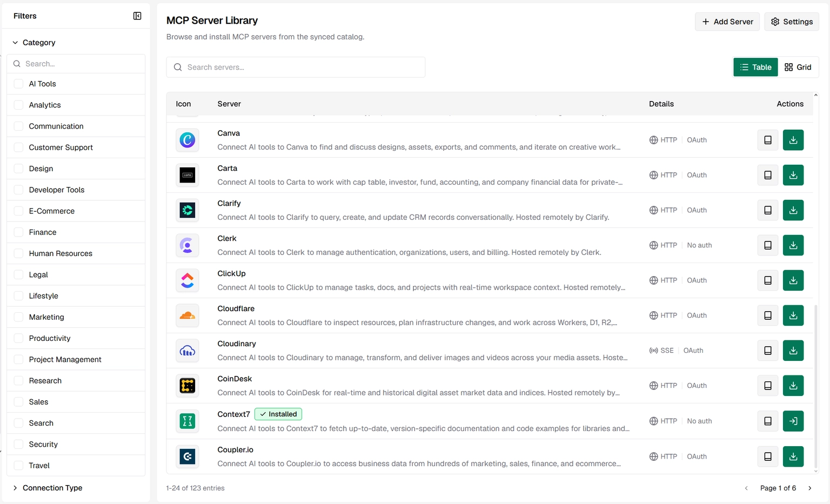Go to the previous page arrow
This screenshot has width=830, height=504.
click(746, 488)
